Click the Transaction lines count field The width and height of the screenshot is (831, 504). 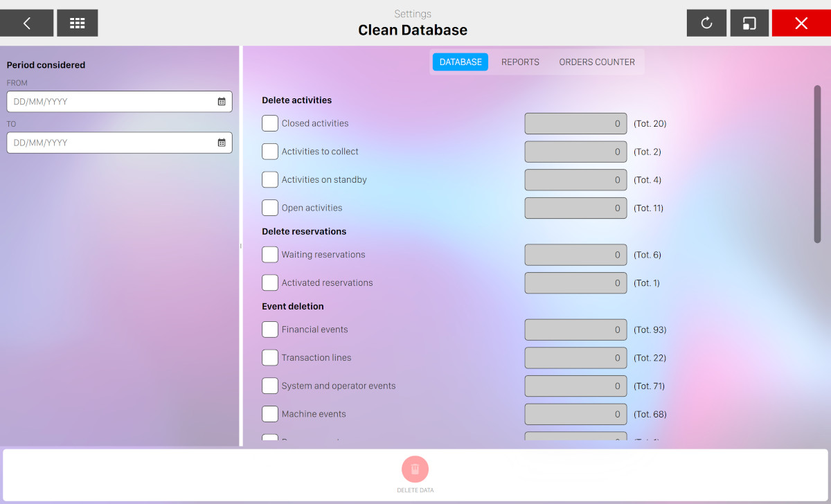[x=575, y=358]
